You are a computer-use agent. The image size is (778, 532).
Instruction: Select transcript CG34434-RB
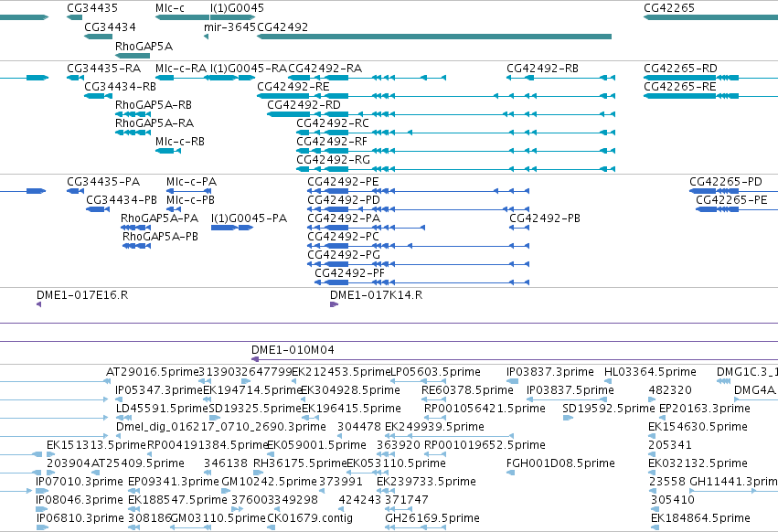point(98,96)
